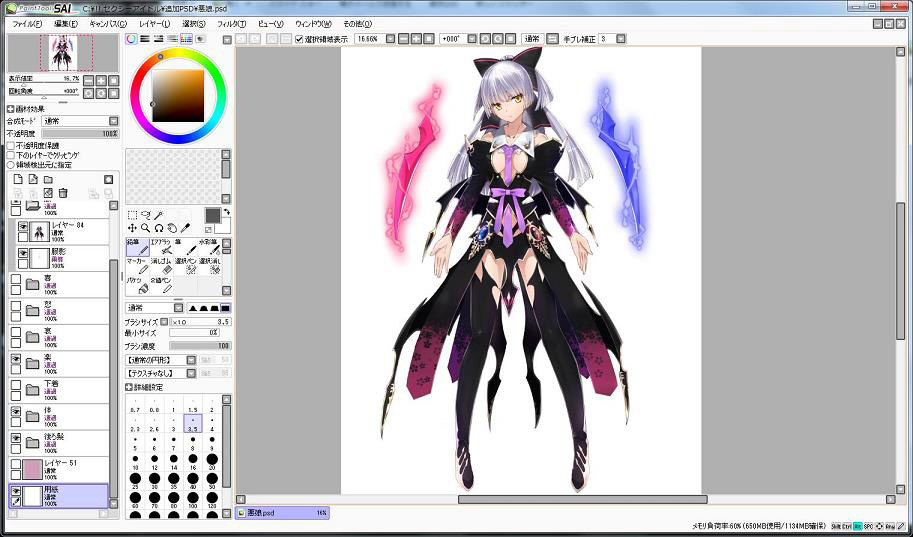Open the フィルタ(T) menu
The width and height of the screenshot is (913, 537).
231,23
